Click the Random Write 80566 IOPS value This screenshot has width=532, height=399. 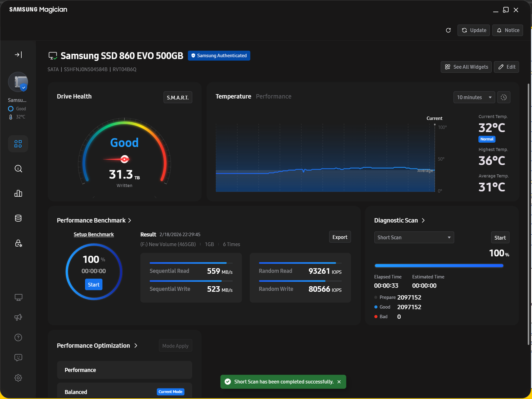[325, 289]
